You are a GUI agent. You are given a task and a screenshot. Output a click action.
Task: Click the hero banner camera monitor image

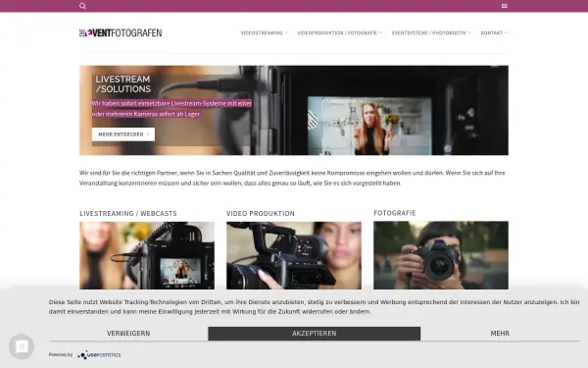[369, 126]
